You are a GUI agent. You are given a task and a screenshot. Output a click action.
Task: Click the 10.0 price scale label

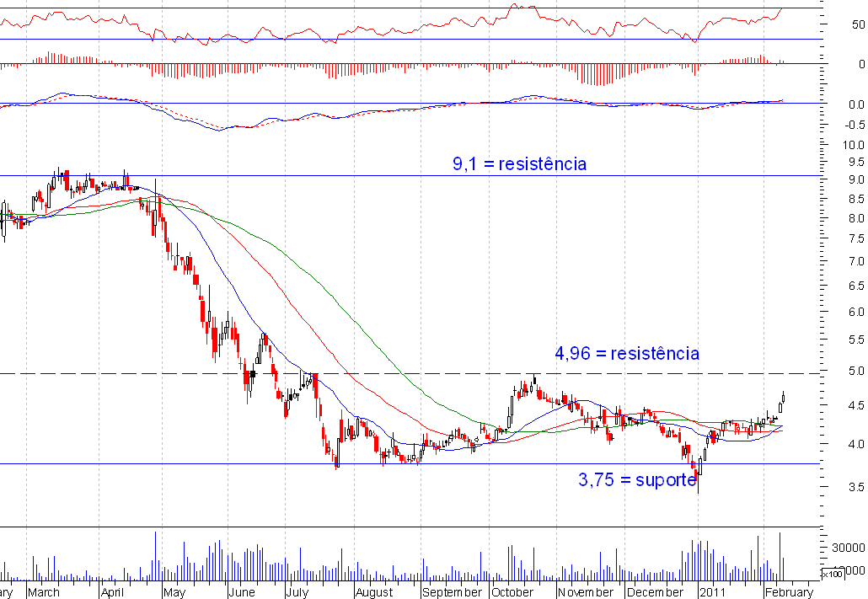[853, 145]
